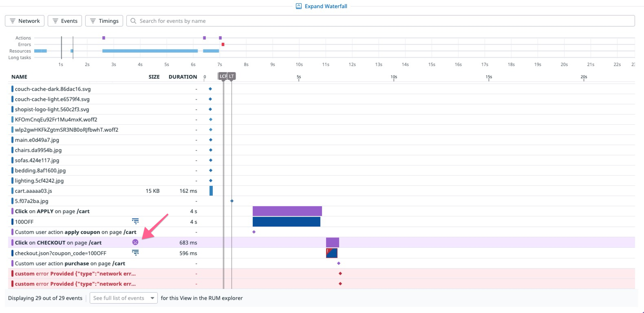This screenshot has height=313, width=644.
Task: Open the Timings filter dropdown
Action: [104, 21]
